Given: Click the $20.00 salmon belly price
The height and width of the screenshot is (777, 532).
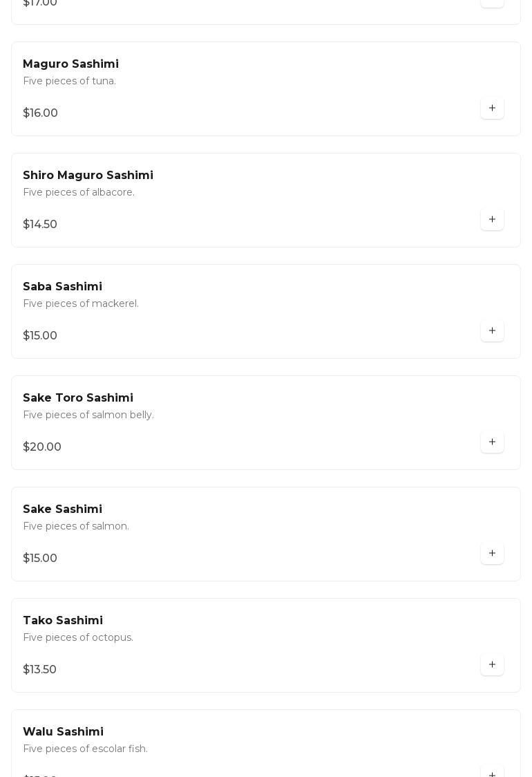Looking at the screenshot, I should point(42,447).
